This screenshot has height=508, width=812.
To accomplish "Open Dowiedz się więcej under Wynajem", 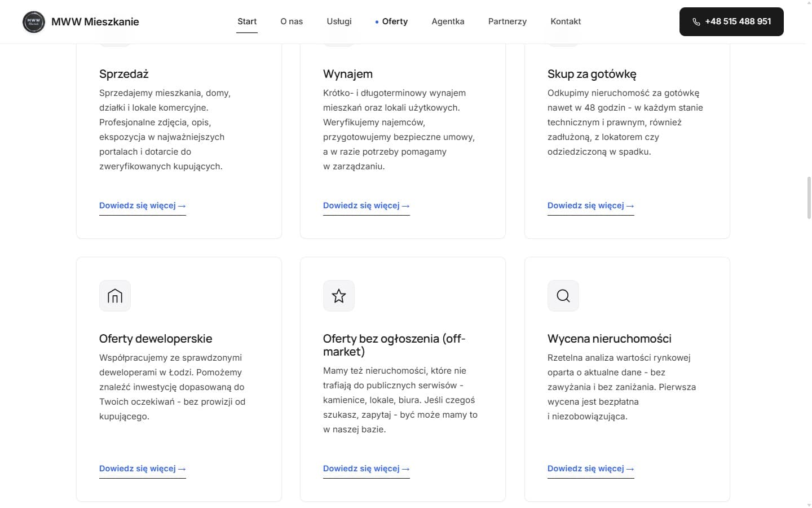I will pyautogui.click(x=367, y=206).
